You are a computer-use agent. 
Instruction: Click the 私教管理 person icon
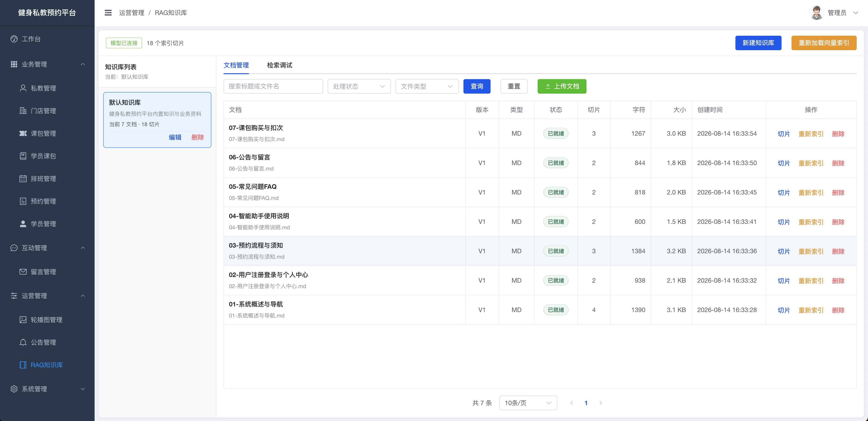click(x=23, y=88)
